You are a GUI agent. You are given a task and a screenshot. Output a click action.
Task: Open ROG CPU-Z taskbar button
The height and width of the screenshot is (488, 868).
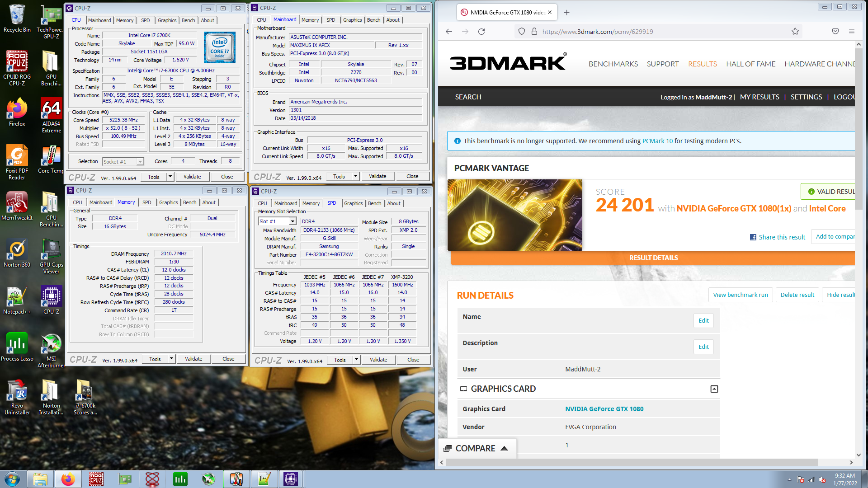[96, 479]
